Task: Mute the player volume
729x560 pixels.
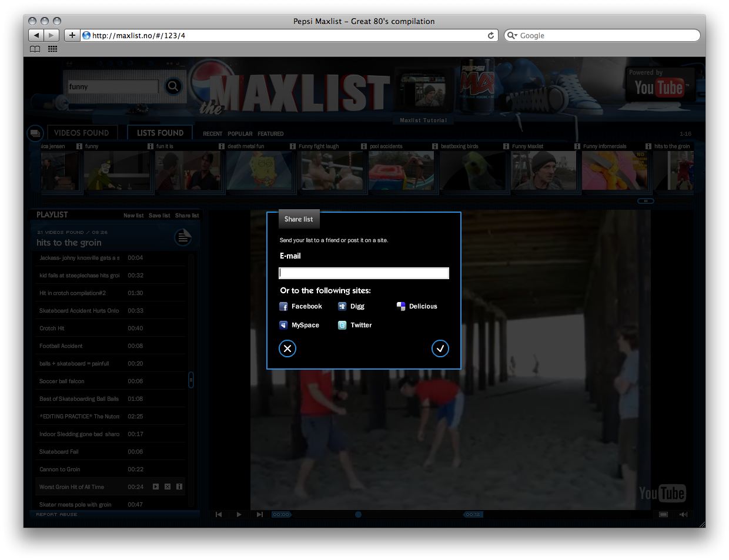Action: [x=683, y=514]
